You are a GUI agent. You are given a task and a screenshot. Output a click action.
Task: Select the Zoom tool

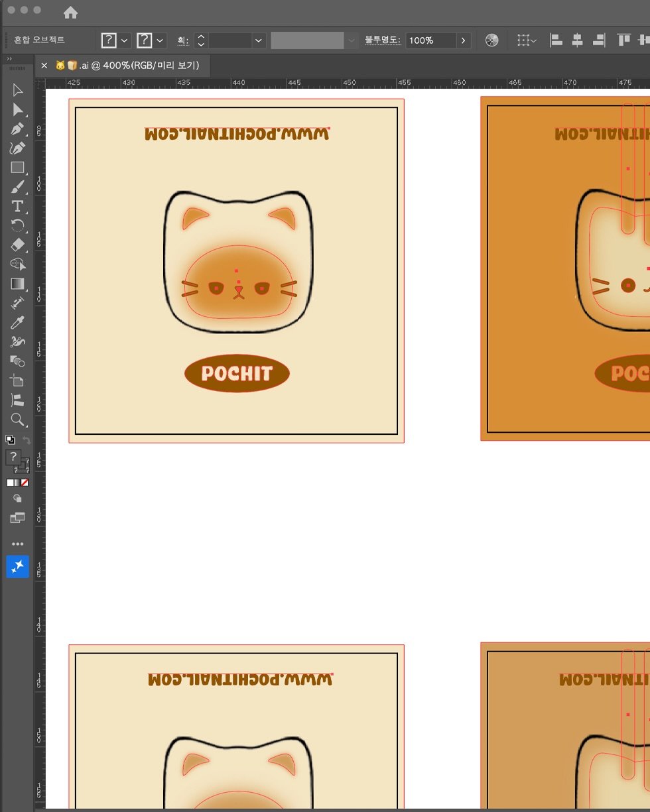click(18, 420)
